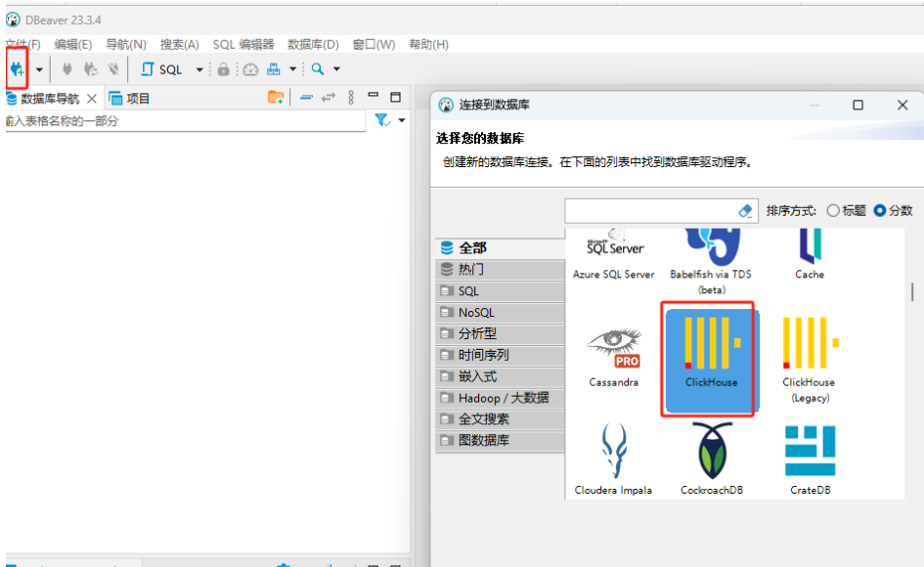Open the 编辑(E) menu
Screen dimensions: 924x567
(x=73, y=44)
